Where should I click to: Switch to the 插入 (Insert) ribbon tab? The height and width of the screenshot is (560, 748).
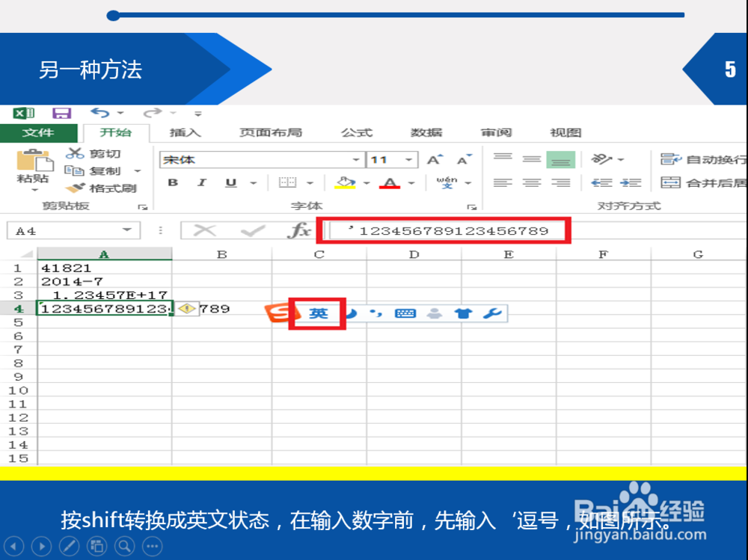pyautogui.click(x=185, y=132)
